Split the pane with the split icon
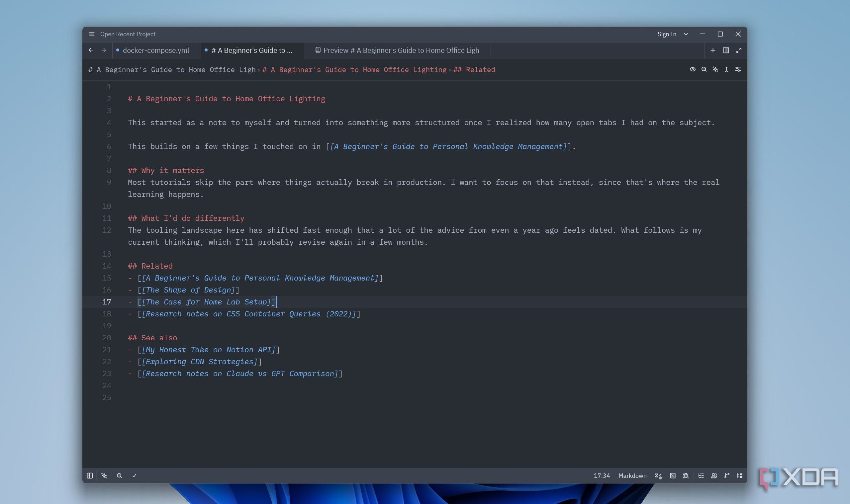 click(x=726, y=50)
